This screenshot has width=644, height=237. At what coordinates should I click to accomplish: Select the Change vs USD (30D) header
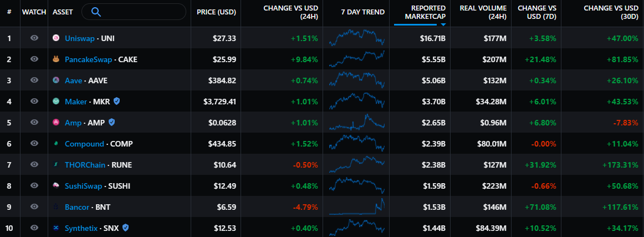[611, 12]
